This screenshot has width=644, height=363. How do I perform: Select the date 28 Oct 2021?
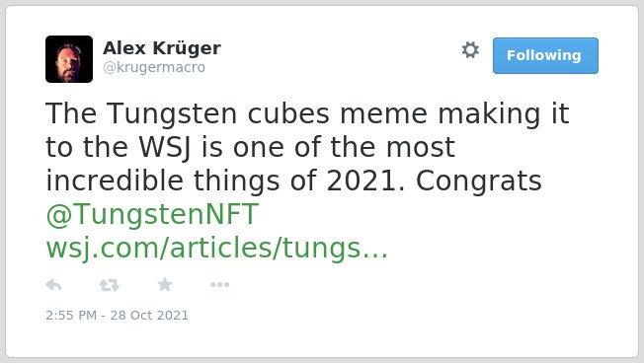(x=149, y=316)
